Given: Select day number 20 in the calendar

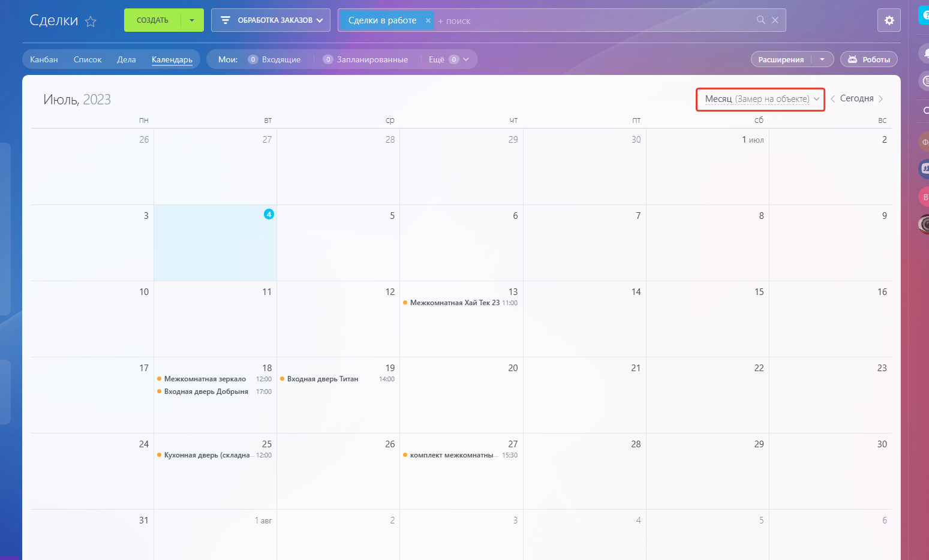Looking at the screenshot, I should point(513,368).
